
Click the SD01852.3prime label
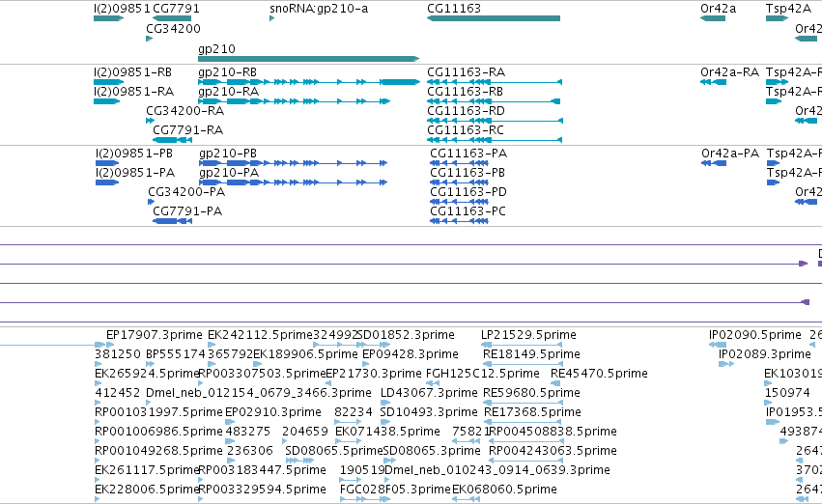[406, 335]
